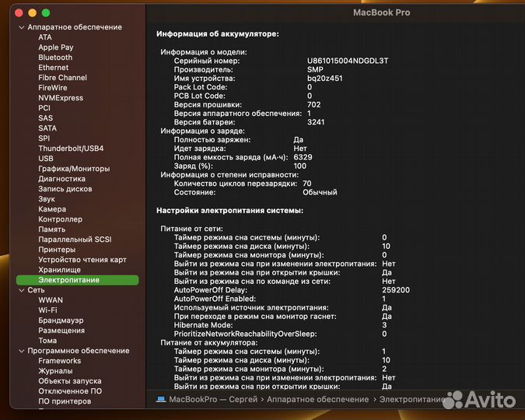Open WWAN under Сеть

click(x=51, y=300)
